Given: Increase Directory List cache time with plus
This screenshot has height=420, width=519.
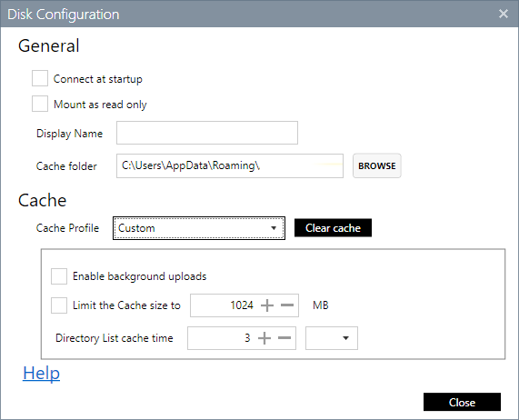Looking at the screenshot, I should pos(264,338).
